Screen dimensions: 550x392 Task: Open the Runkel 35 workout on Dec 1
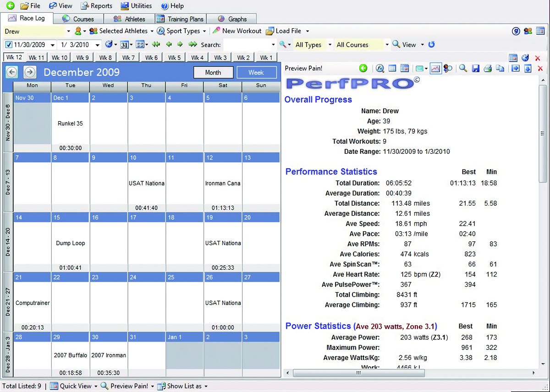(70, 124)
